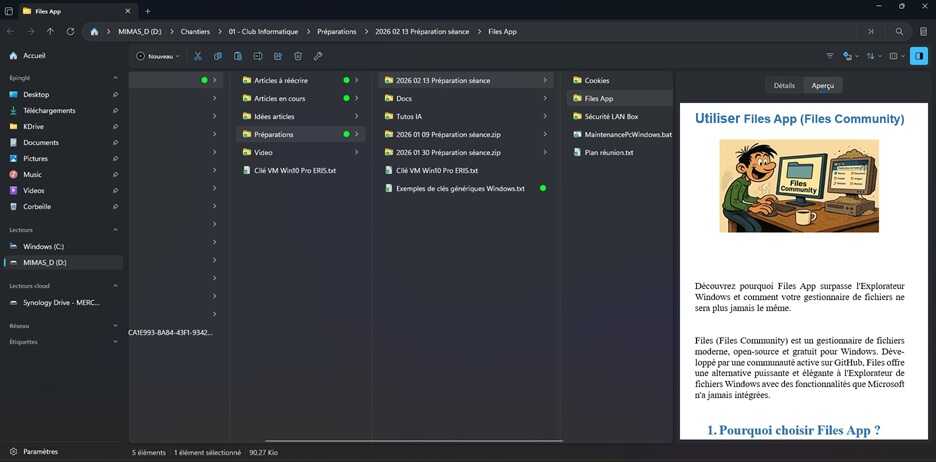This screenshot has height=462, width=936.
Task: Click the Refresh arrow in navigation bar
Action: click(70, 32)
